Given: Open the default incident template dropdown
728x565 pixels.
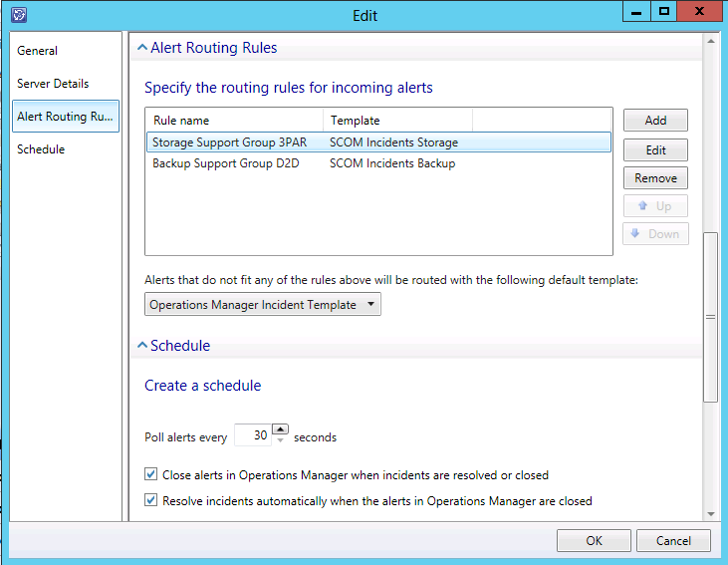Looking at the screenshot, I should pos(263,305).
